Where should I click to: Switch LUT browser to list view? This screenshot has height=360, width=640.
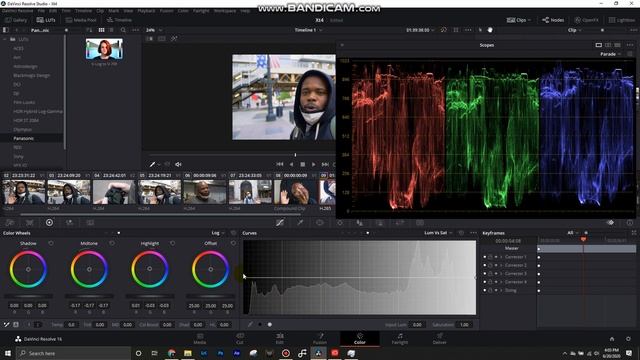click(111, 30)
